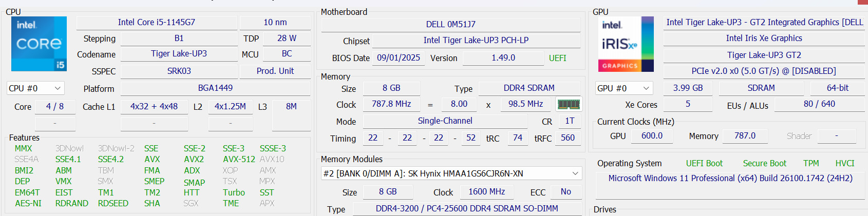Click the AVX-512 feature flag

point(239,159)
